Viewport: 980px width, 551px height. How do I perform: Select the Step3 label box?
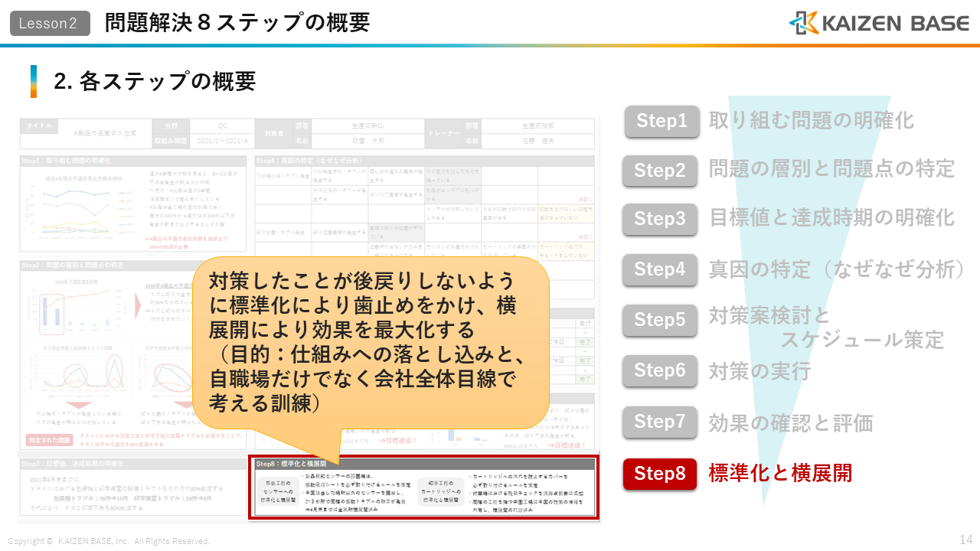coord(660,220)
